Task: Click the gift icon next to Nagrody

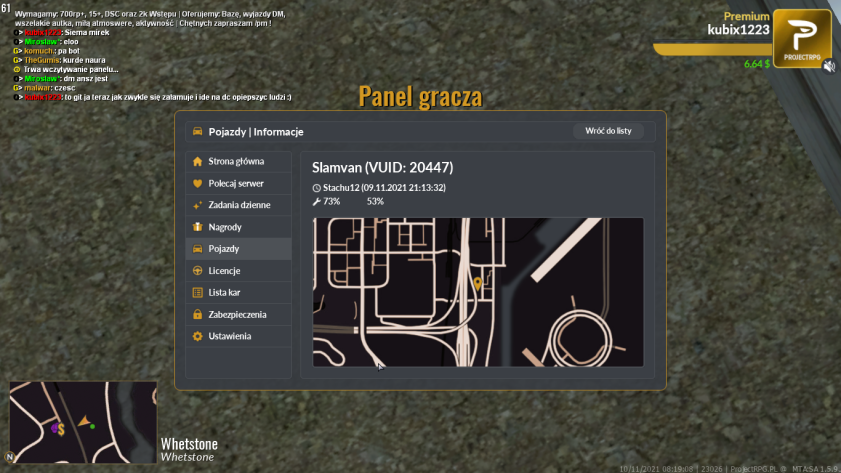Action: point(197,227)
